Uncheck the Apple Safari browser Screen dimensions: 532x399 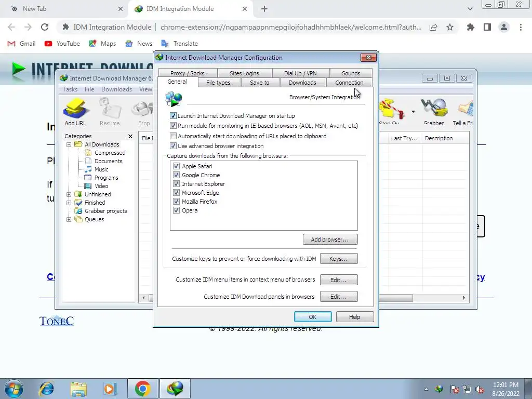tap(176, 166)
